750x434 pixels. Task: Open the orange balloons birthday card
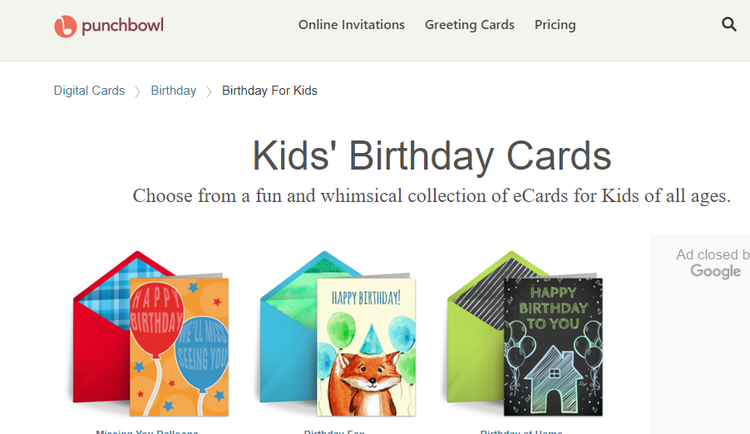179,346
